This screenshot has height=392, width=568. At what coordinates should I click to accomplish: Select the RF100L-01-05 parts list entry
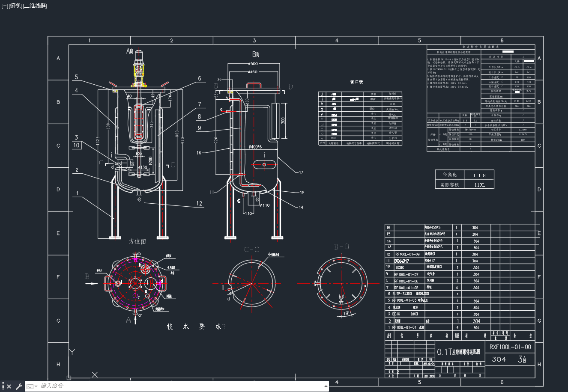pyautogui.click(x=407, y=288)
